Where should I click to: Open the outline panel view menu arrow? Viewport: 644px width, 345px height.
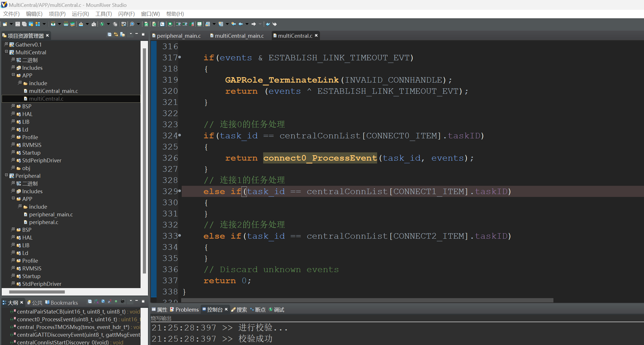pos(131,301)
